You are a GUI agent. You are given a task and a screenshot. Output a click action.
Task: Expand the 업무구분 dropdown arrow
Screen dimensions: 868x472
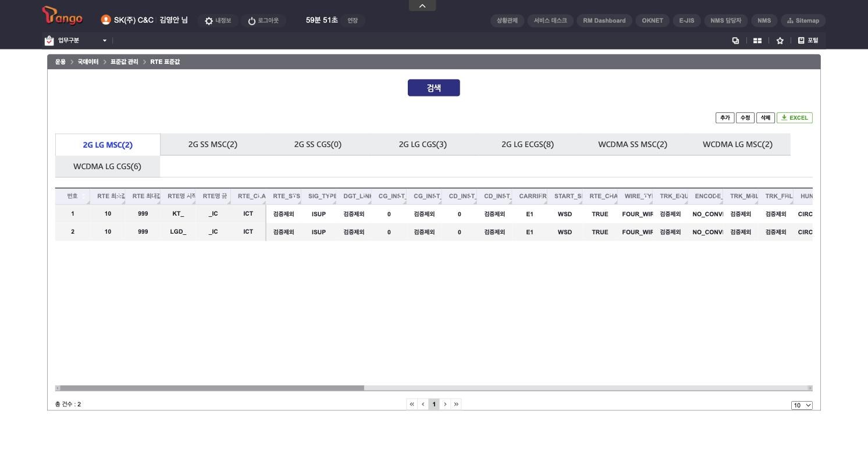point(105,41)
